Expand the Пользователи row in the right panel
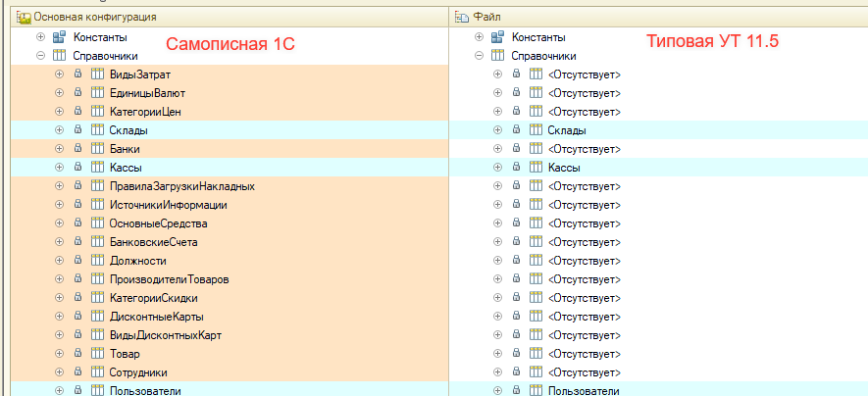Viewport: 868px width, 396px height. (497, 391)
